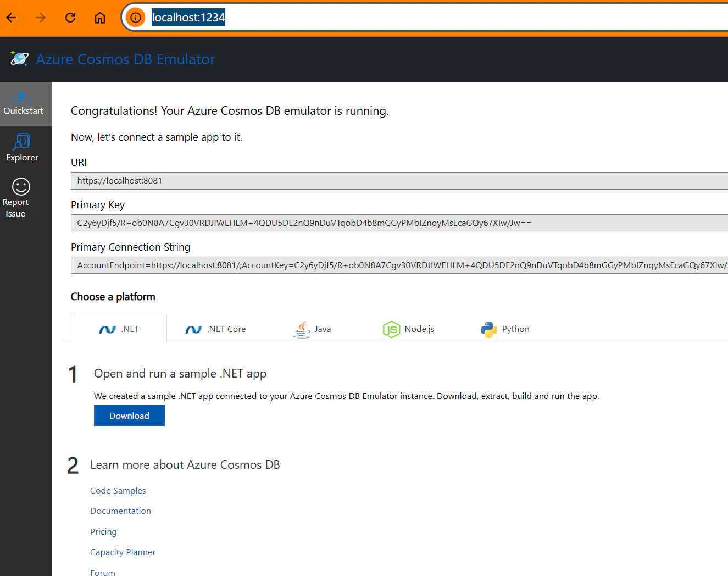Screen dimensions: 728x576
Task: Click the Java coffee cup icon
Action: click(302, 329)
